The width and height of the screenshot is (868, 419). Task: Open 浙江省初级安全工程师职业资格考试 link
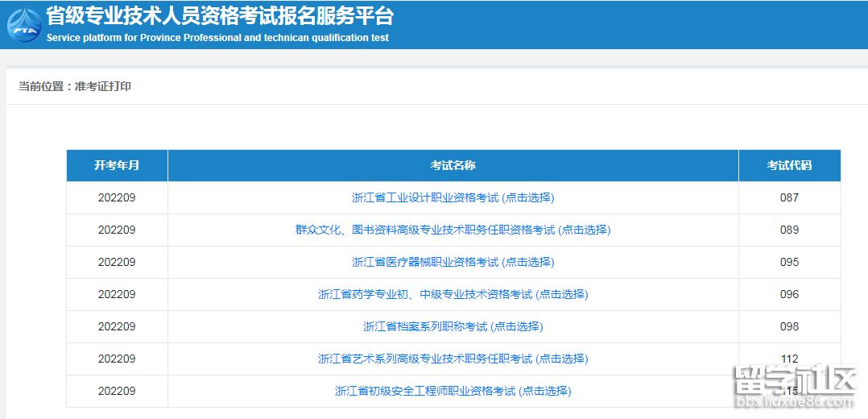tap(453, 391)
